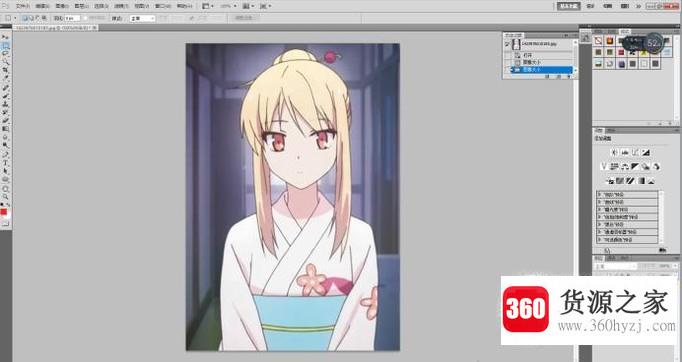
Task: Select the Move tool in toolbox
Action: 6,38
